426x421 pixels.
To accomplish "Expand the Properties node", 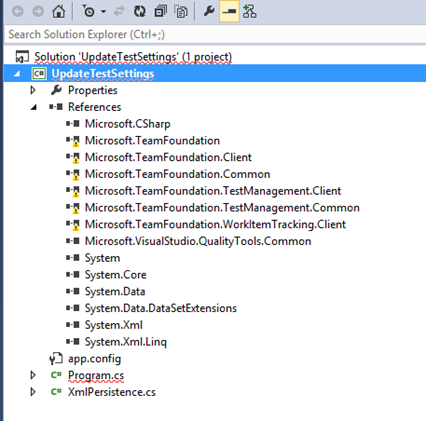I will (x=33, y=90).
